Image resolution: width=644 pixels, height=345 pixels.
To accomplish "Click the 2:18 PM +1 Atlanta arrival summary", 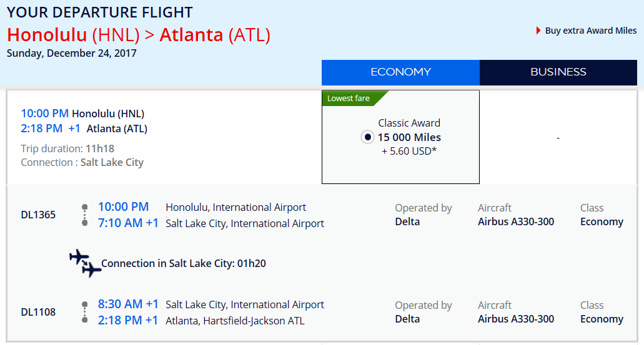I will click(84, 129).
